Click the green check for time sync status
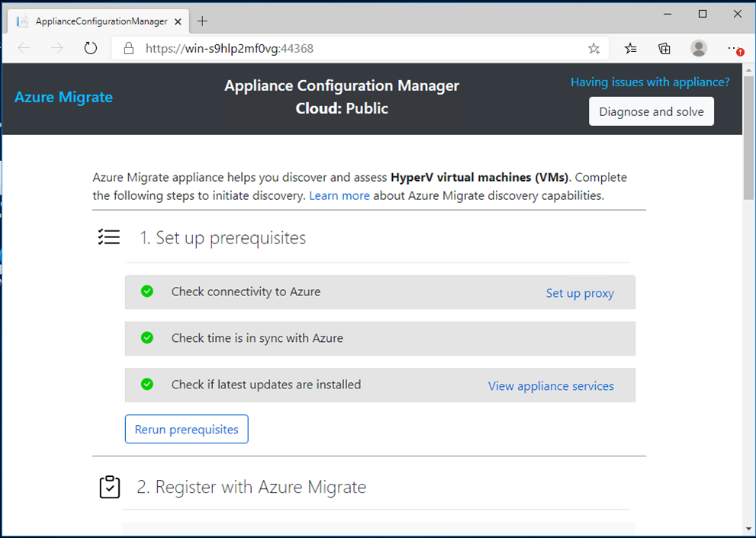The height and width of the screenshot is (538, 756). click(146, 338)
